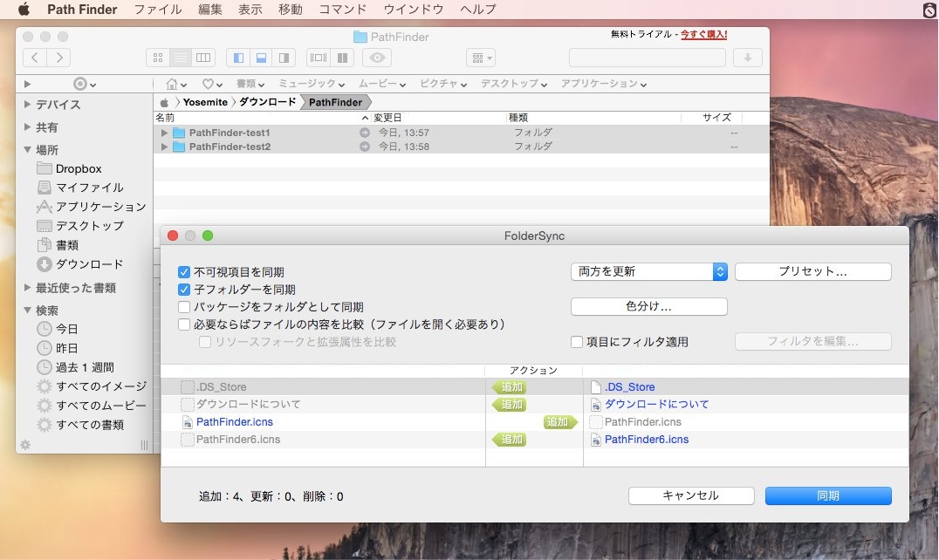Open ダウンロード in the sidebar
939x560 pixels.
[x=89, y=263]
